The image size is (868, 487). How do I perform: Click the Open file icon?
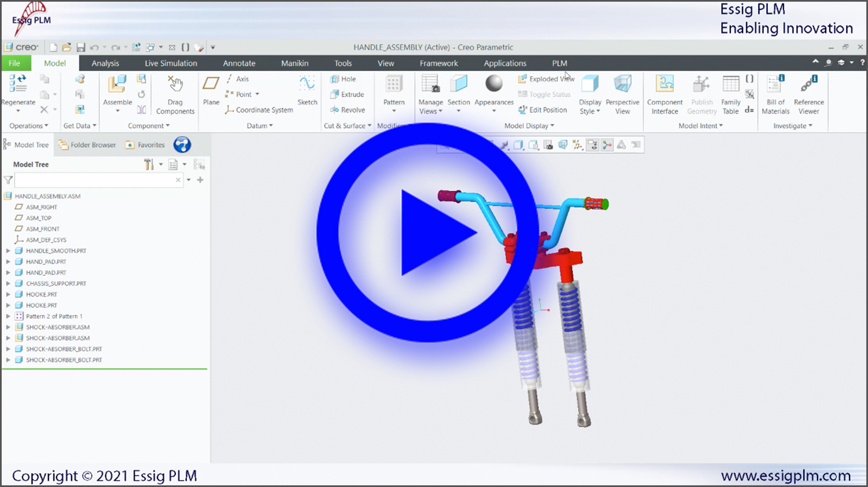click(x=67, y=47)
